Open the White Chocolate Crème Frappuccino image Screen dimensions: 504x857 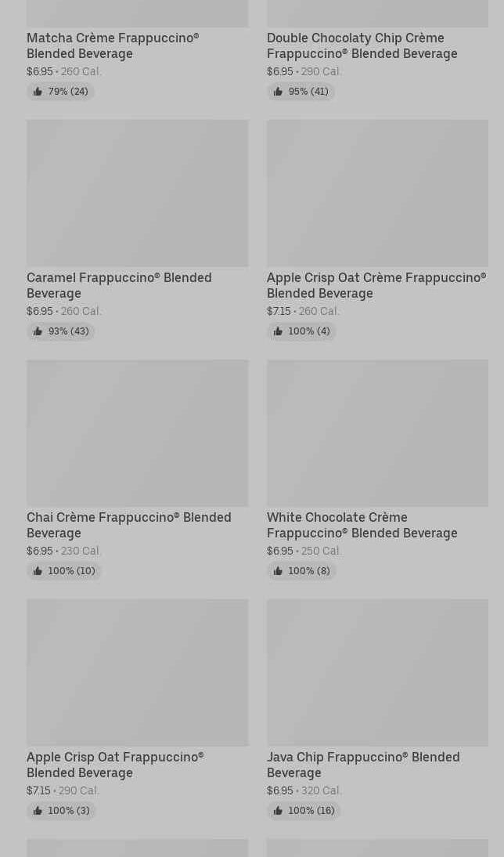click(x=377, y=432)
